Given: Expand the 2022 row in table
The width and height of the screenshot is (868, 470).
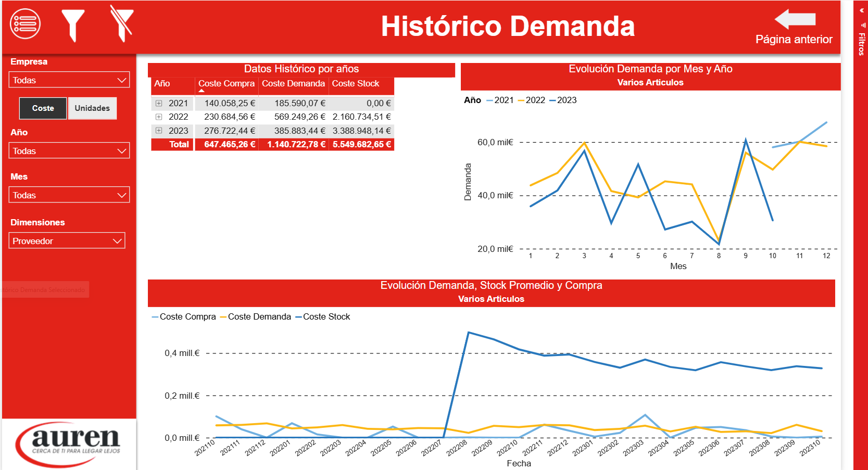Looking at the screenshot, I should [x=159, y=117].
